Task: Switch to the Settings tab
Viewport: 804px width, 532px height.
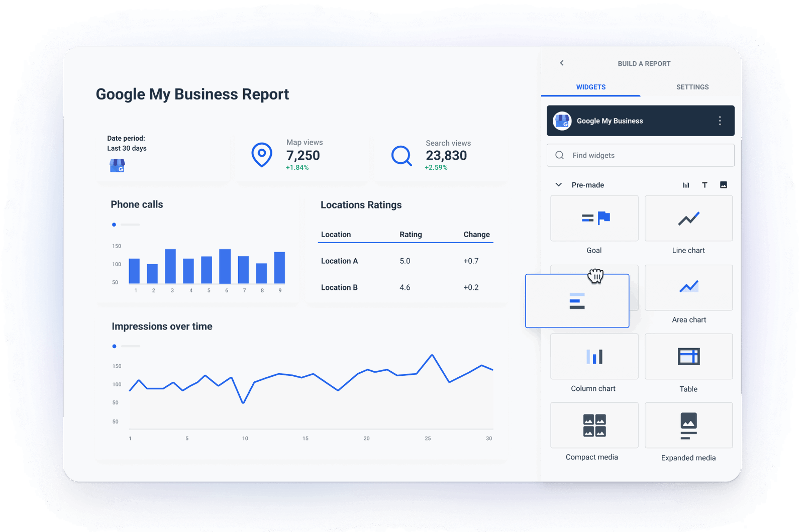Action: [x=692, y=87]
